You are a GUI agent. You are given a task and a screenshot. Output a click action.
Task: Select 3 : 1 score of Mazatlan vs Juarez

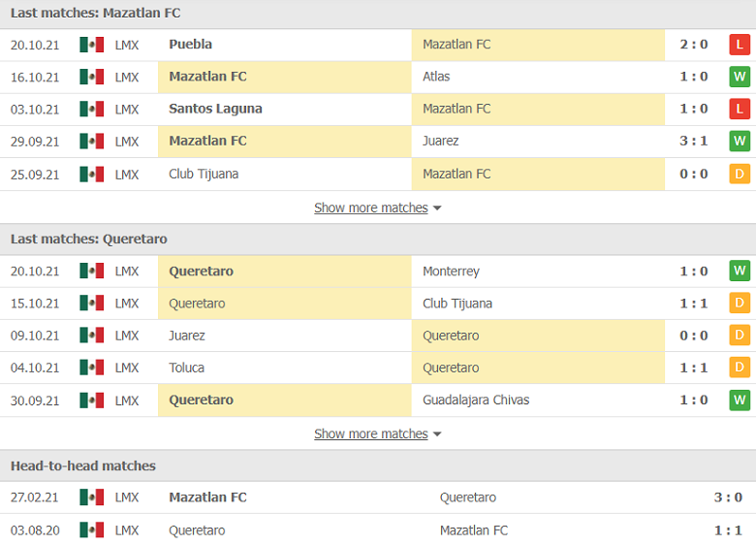coord(694,142)
